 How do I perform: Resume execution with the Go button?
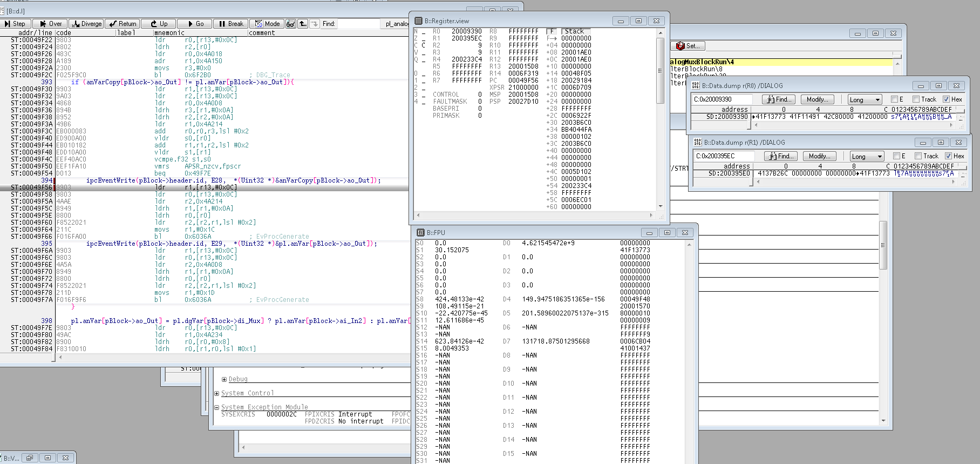click(x=194, y=24)
